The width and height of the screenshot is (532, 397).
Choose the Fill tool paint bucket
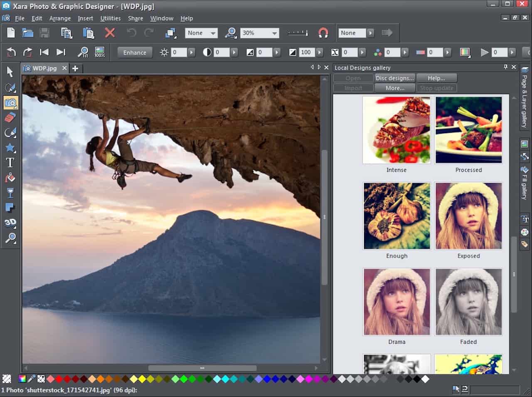(10, 178)
